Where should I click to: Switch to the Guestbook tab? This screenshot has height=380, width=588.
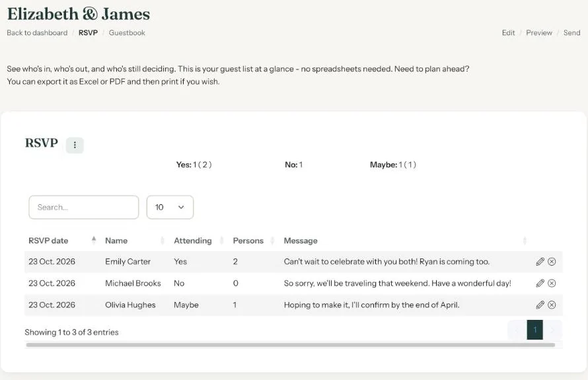click(127, 32)
